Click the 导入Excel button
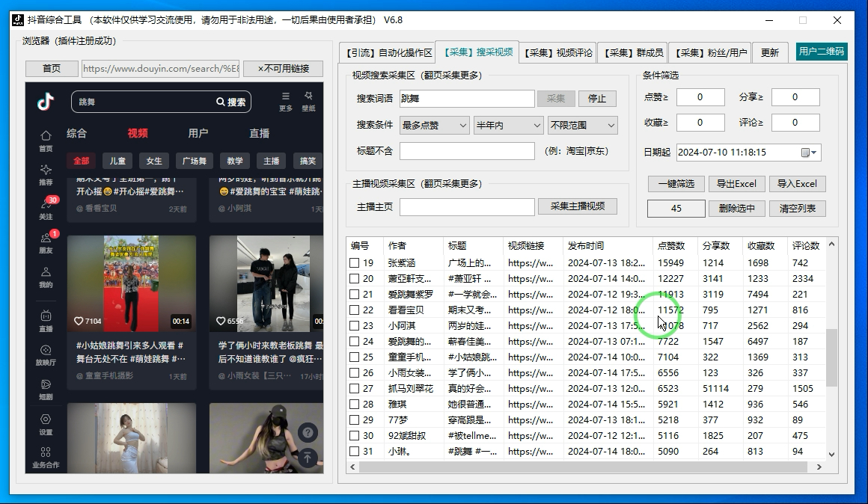Viewport: 868px width, 504px height. 797,184
